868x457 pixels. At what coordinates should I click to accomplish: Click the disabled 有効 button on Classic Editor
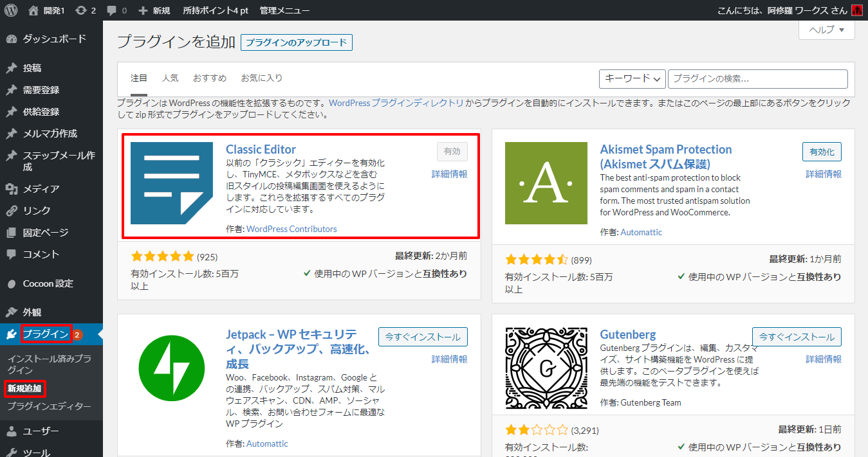pos(452,152)
